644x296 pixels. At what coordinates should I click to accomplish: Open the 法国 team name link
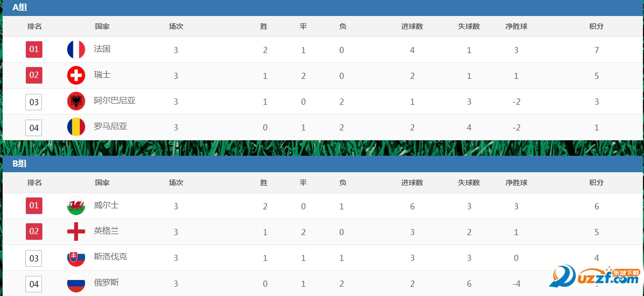[x=102, y=49]
